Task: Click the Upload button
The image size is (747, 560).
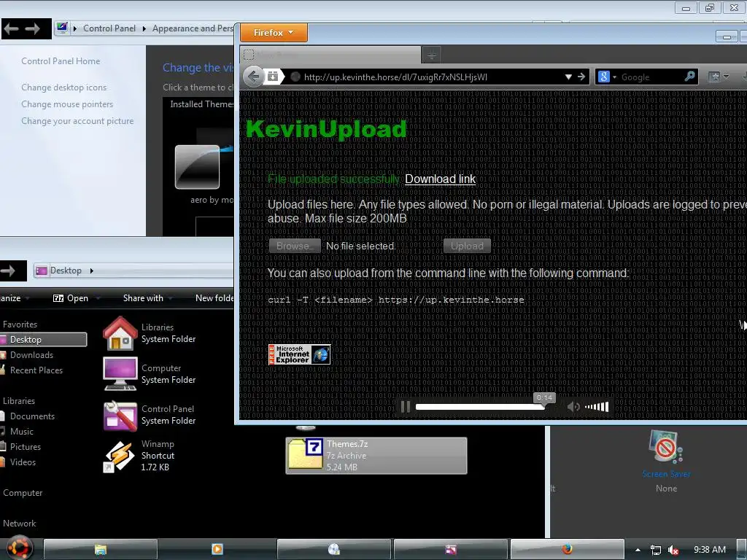Action: coord(467,246)
